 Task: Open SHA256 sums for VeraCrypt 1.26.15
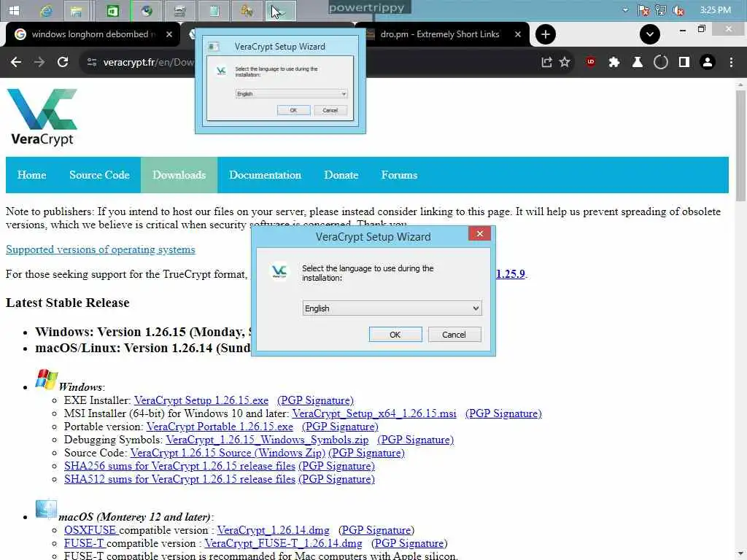(x=179, y=466)
